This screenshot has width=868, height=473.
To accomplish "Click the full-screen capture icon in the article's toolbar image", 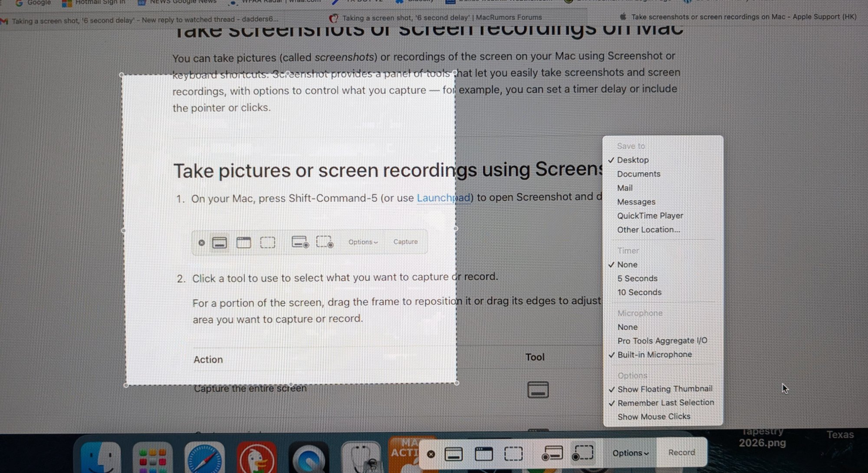I will point(220,242).
